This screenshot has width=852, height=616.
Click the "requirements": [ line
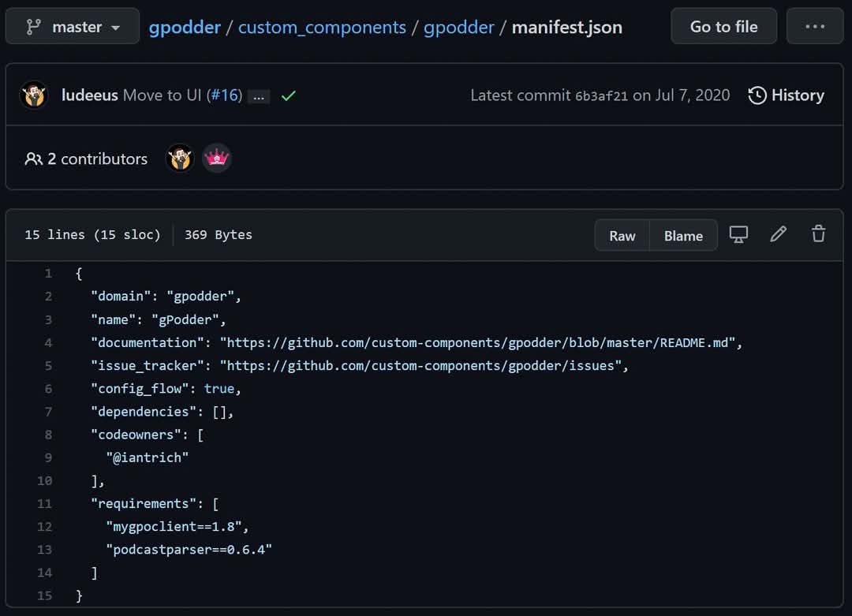(x=155, y=504)
